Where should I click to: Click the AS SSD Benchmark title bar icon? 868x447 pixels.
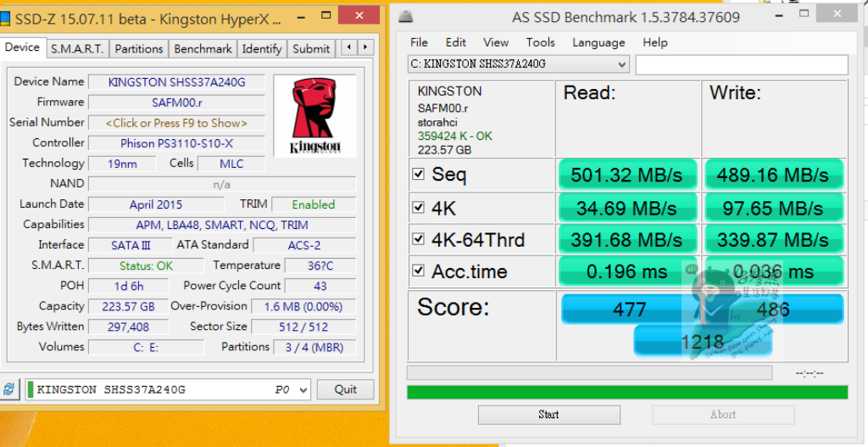click(406, 16)
